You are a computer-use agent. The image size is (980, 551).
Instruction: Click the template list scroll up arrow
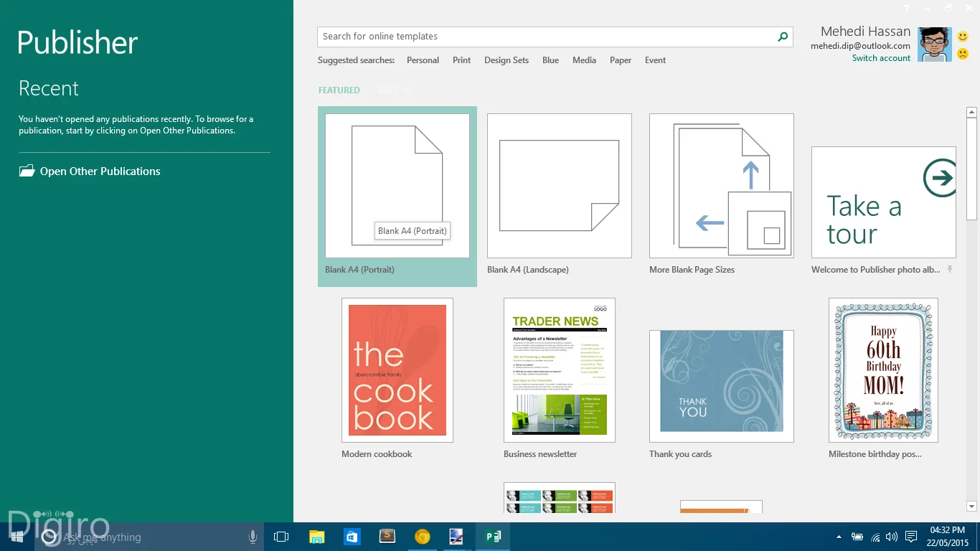pyautogui.click(x=972, y=113)
